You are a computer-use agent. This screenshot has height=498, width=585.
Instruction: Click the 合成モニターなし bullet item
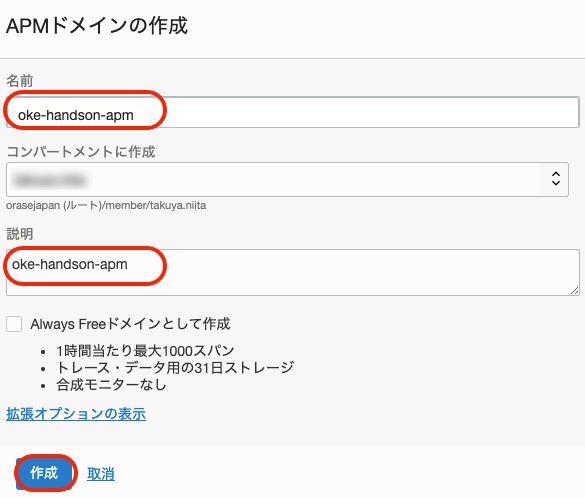point(111,385)
